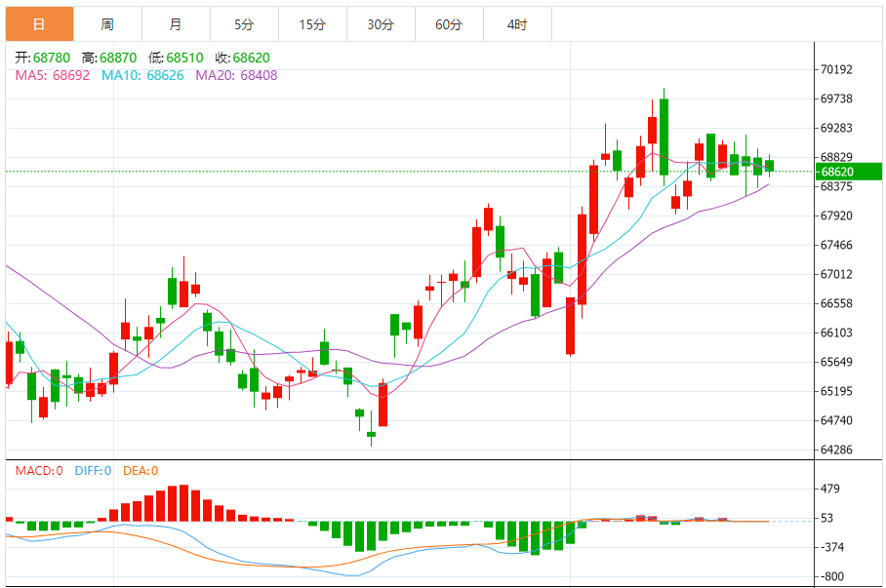The width and height of the screenshot is (886, 588).
Task: Click the MA5: 68692 indicator label
Action: tap(53, 76)
